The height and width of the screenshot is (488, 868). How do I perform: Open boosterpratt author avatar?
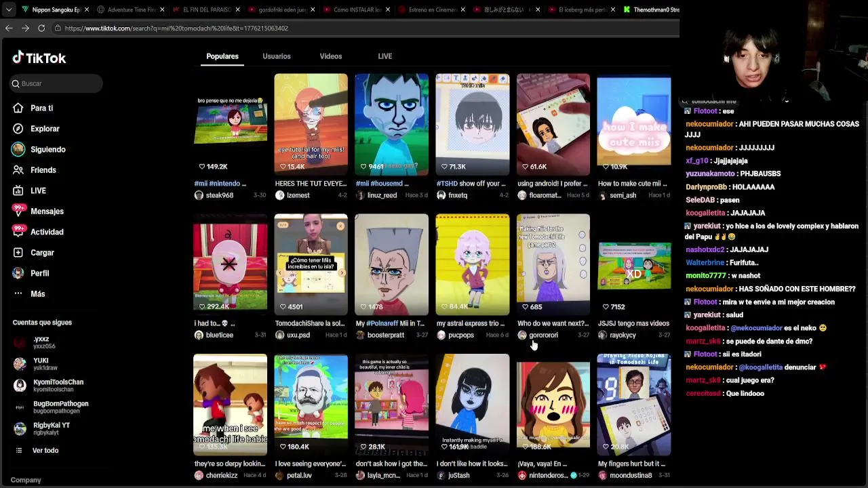click(x=360, y=335)
